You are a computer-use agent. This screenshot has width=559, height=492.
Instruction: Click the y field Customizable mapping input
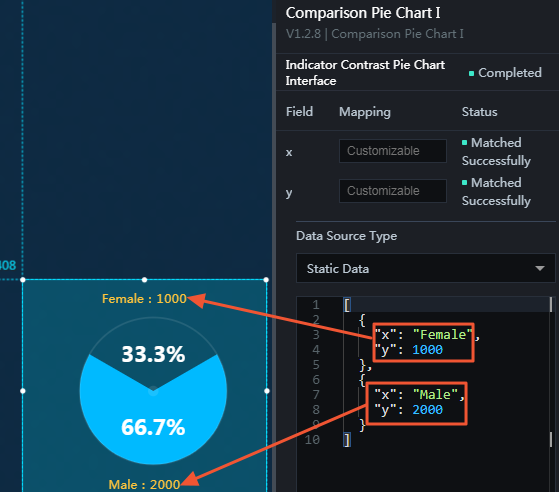393,191
